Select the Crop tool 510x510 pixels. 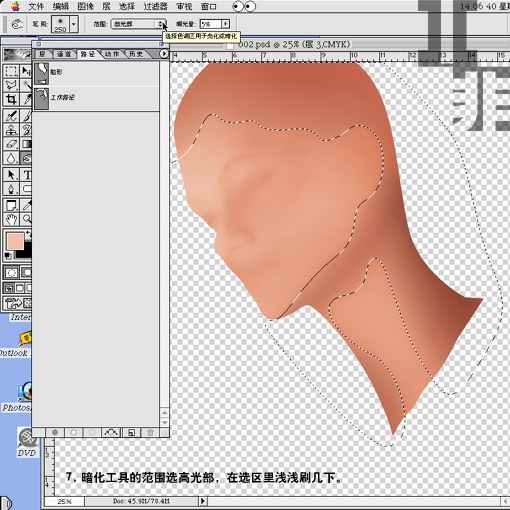pyautogui.click(x=11, y=99)
